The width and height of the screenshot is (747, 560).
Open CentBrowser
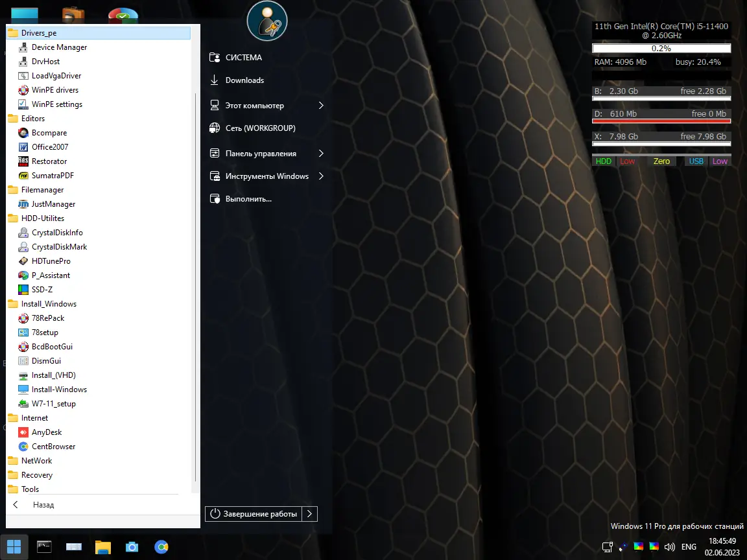click(54, 446)
